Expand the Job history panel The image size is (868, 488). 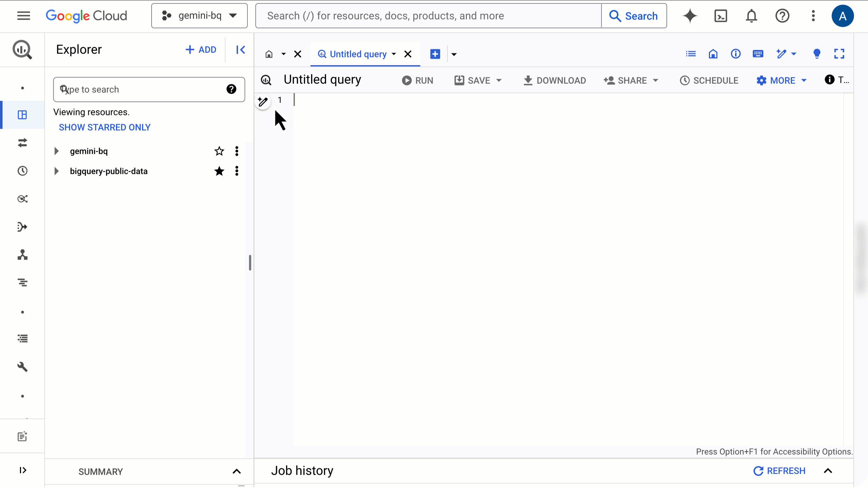pyautogui.click(x=828, y=471)
